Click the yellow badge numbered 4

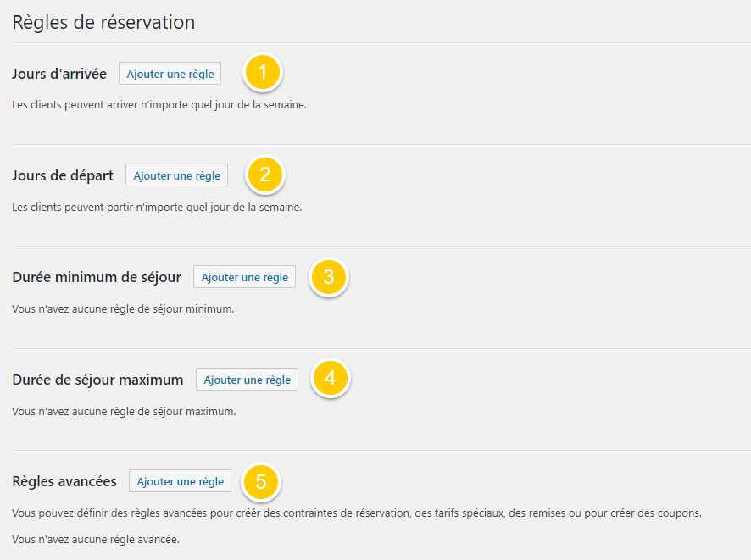(331, 379)
